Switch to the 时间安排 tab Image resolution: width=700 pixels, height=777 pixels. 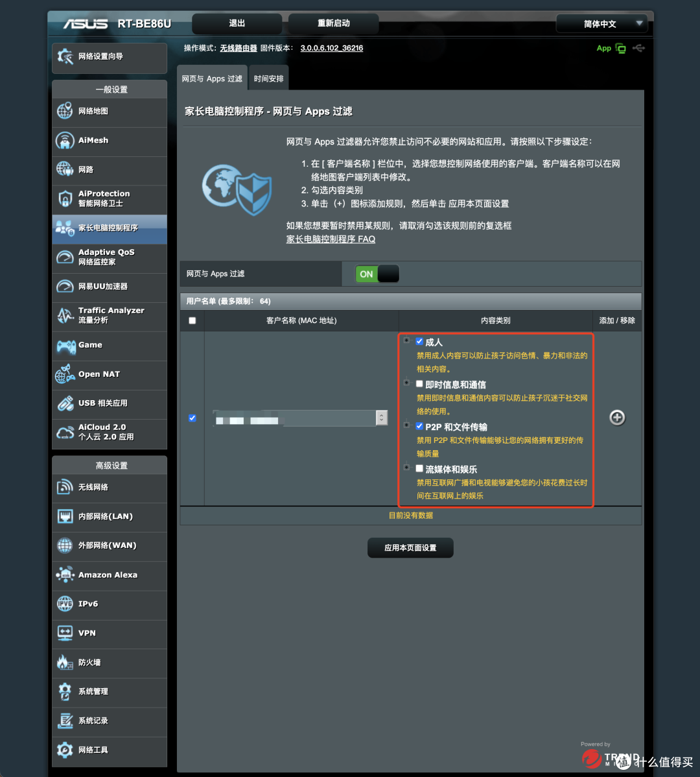[x=269, y=78]
